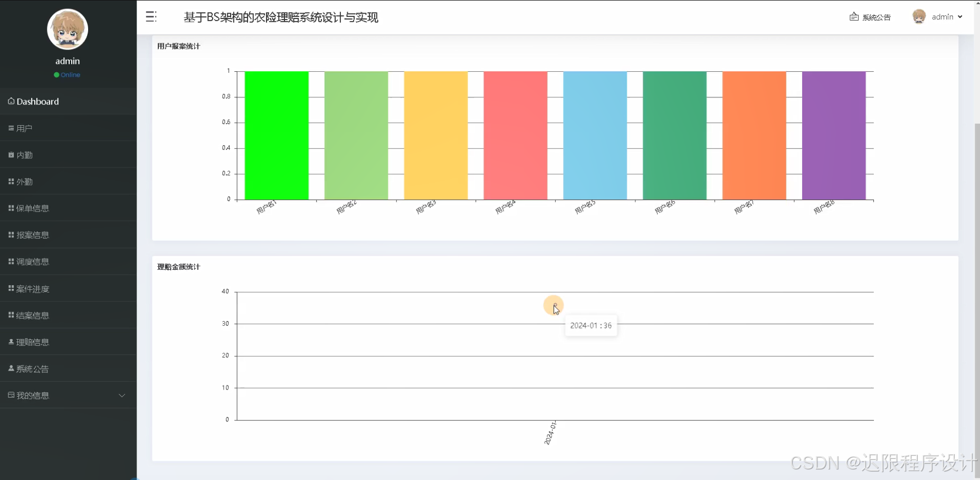This screenshot has width=980, height=480.
Task: Open the 内勤 menu item
Action: tap(68, 155)
